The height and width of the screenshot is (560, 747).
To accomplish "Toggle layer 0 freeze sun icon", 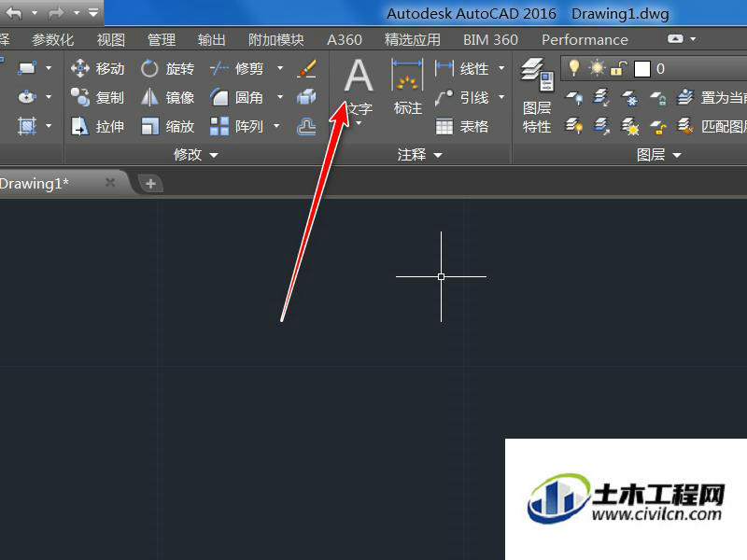I will 596,68.
